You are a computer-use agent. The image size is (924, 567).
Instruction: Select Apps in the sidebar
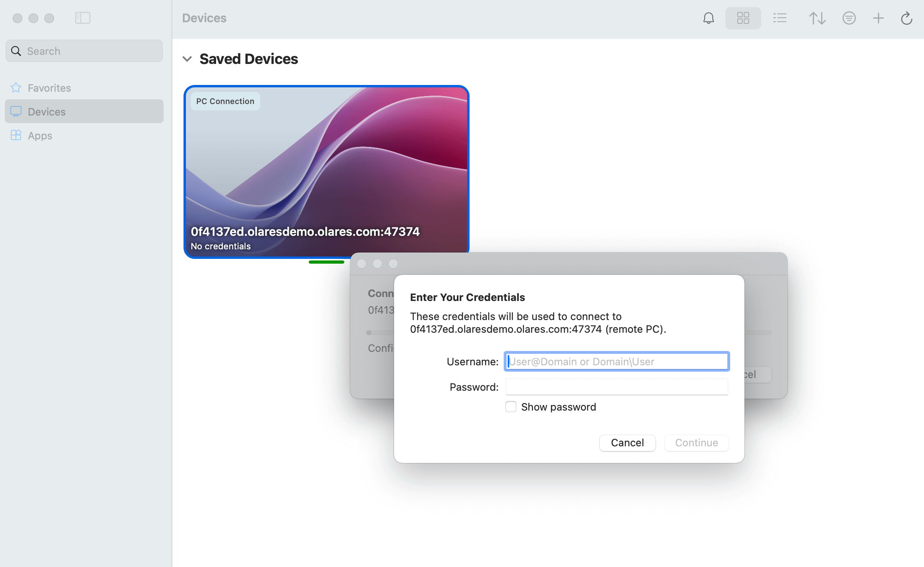[x=40, y=135]
